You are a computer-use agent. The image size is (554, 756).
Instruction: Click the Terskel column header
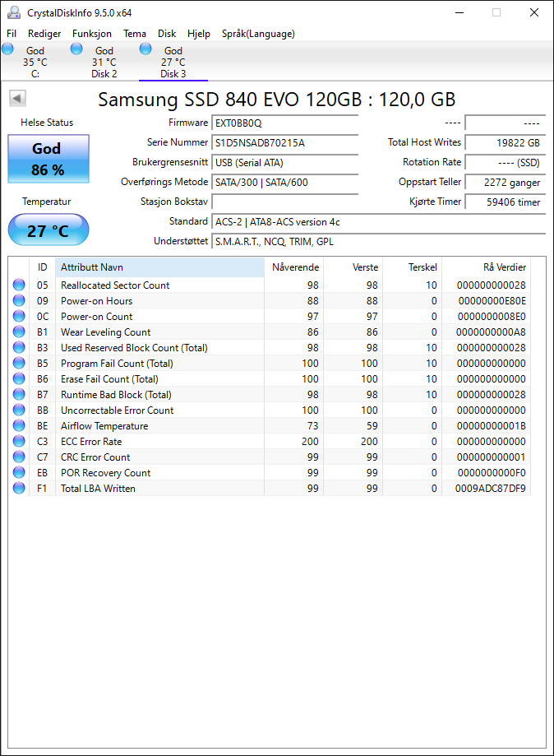click(413, 267)
